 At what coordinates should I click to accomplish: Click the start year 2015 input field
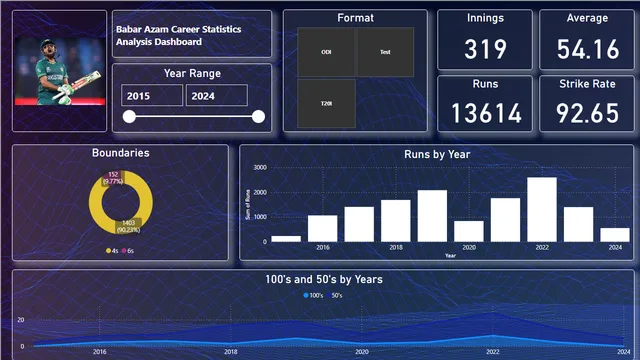(x=152, y=96)
